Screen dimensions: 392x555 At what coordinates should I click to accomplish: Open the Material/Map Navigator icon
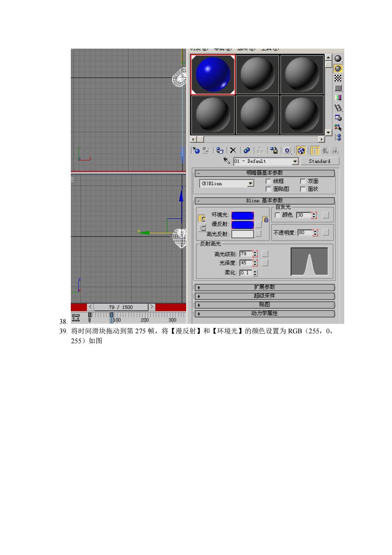pos(338,137)
